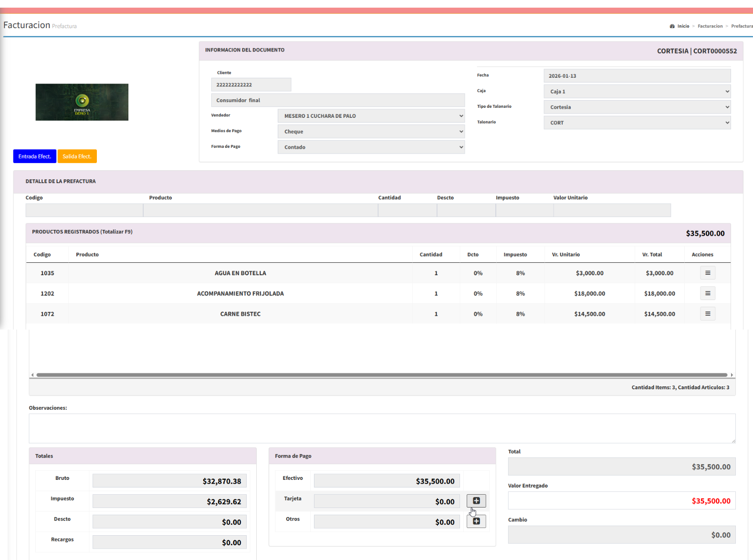Click the company logo image
753x560 pixels.
pyautogui.click(x=82, y=102)
